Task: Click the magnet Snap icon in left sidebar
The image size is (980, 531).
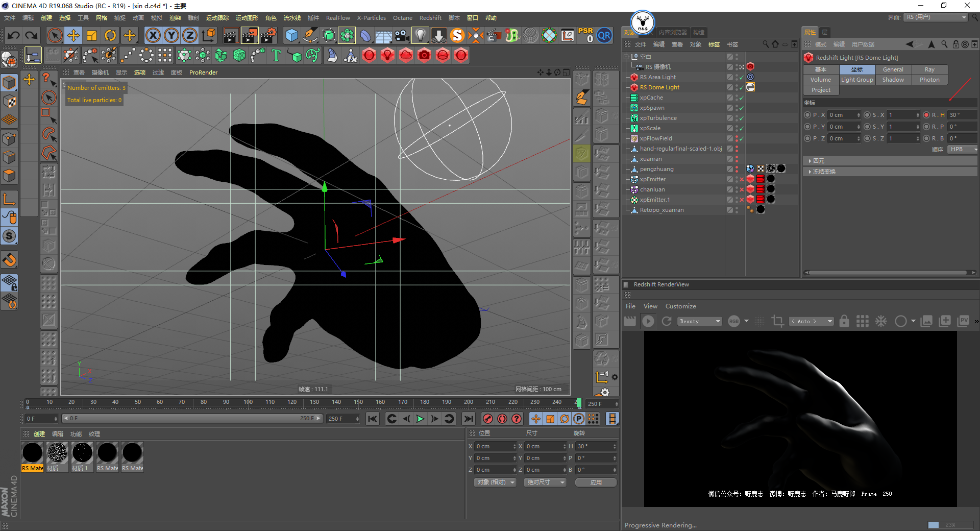Action: point(10,260)
